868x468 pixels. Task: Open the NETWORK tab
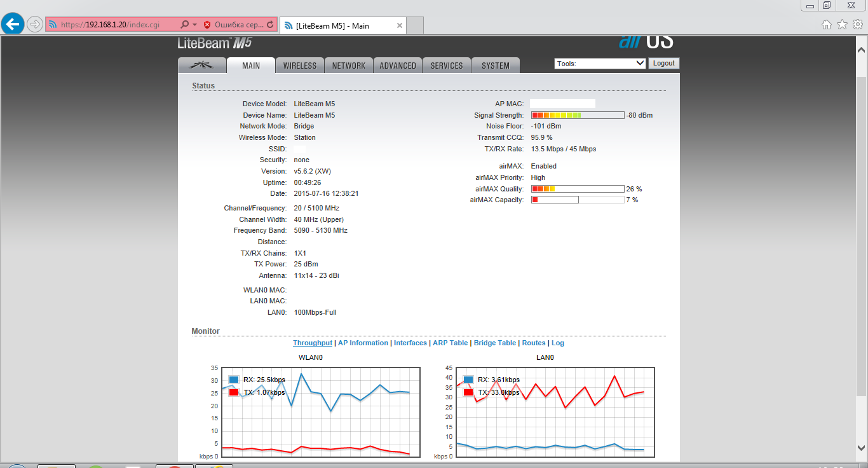tap(348, 65)
